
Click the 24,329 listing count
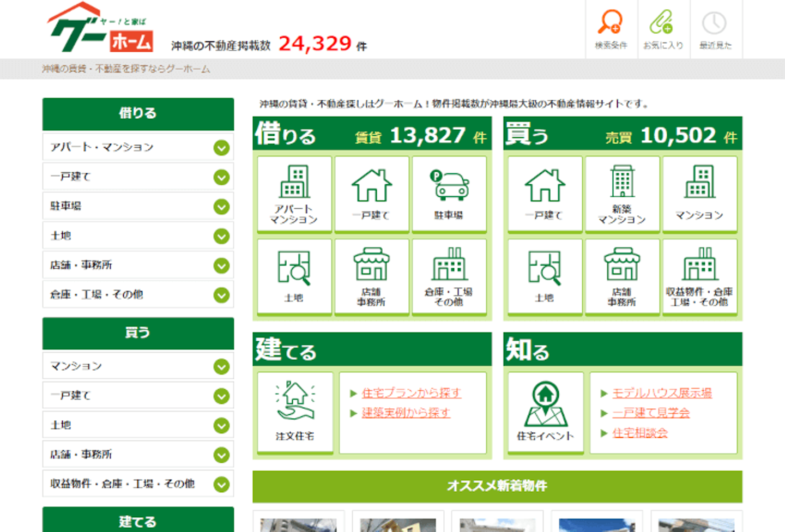(315, 43)
